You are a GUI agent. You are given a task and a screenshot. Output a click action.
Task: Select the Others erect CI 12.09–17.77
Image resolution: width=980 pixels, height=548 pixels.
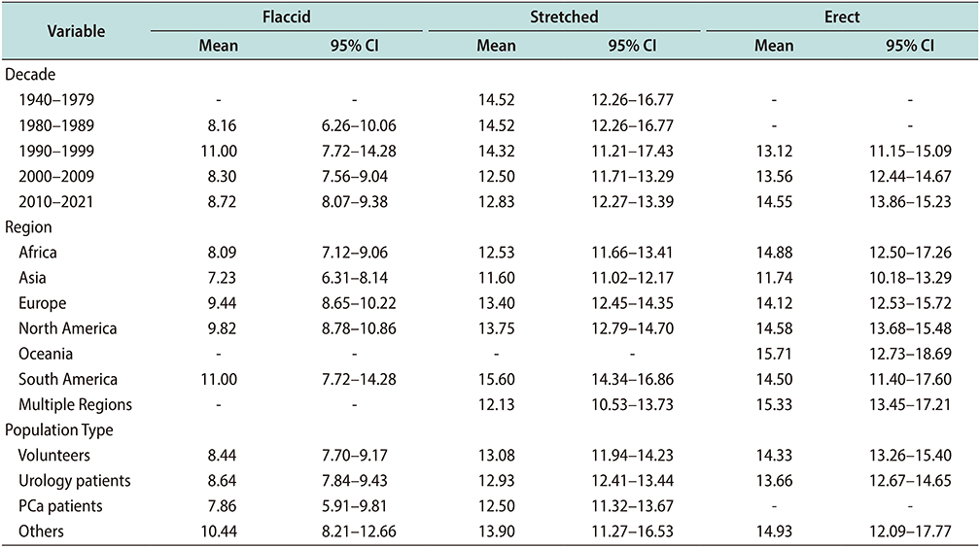pyautogui.click(x=910, y=531)
